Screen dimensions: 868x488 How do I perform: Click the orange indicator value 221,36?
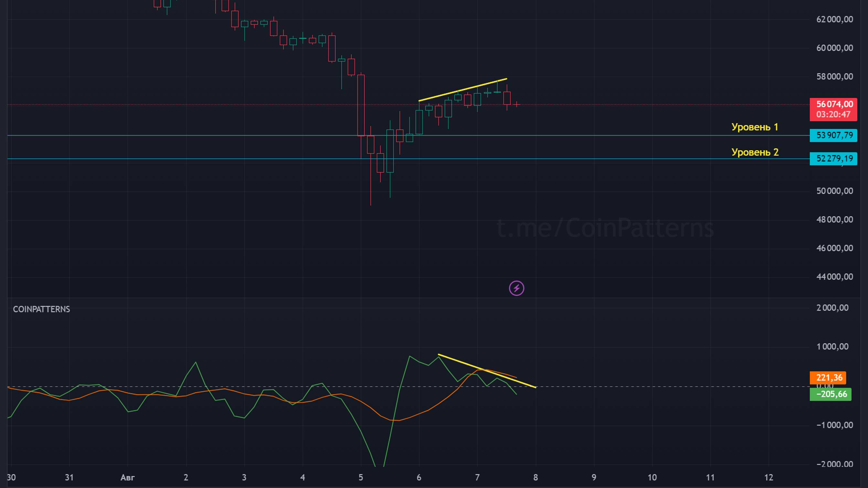coord(828,377)
